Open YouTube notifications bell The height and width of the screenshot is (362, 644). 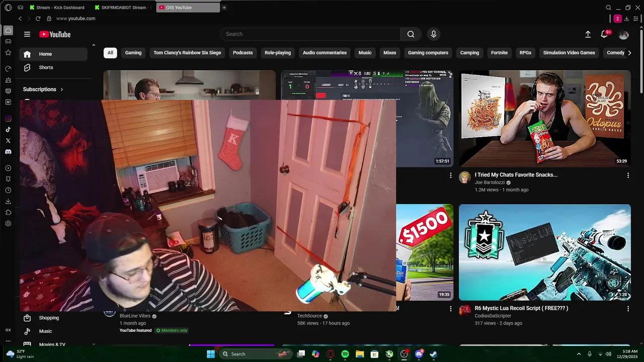tap(605, 34)
